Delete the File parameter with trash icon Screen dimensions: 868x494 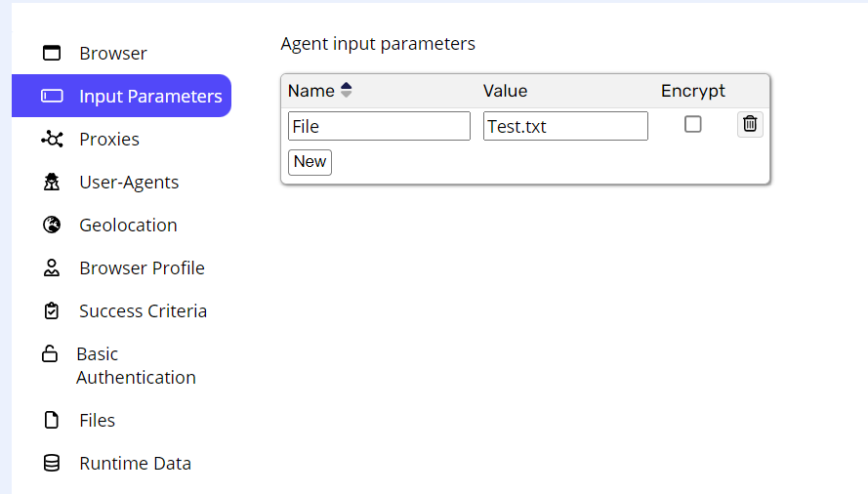(x=750, y=124)
